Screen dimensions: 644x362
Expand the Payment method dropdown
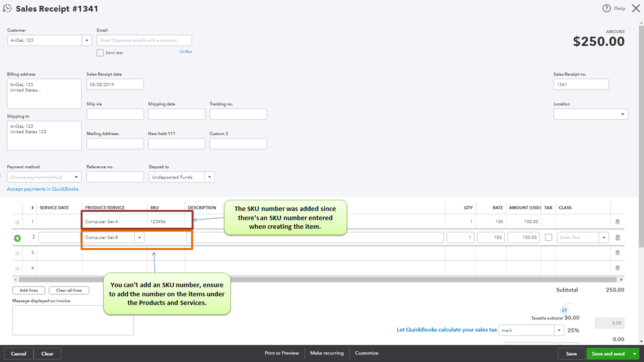76,177
